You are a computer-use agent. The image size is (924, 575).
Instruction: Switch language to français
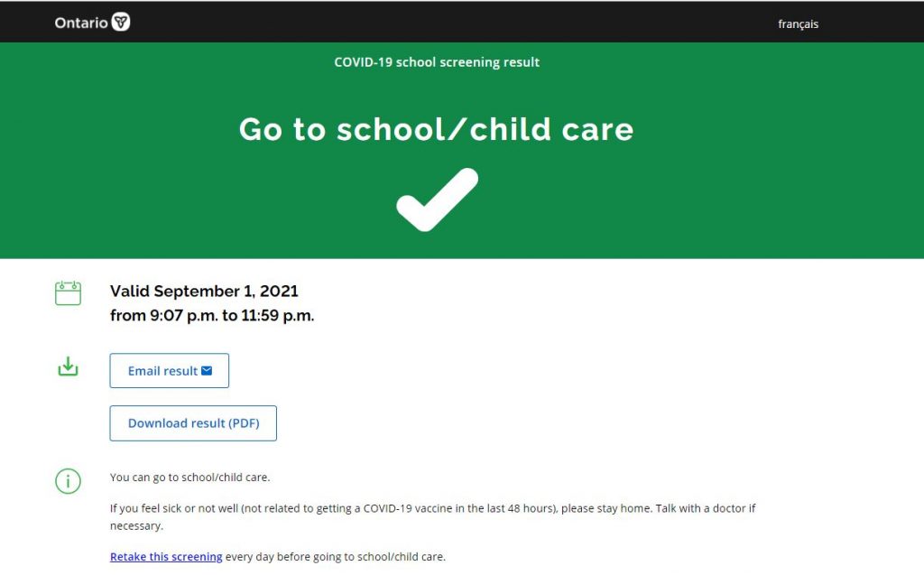click(798, 24)
